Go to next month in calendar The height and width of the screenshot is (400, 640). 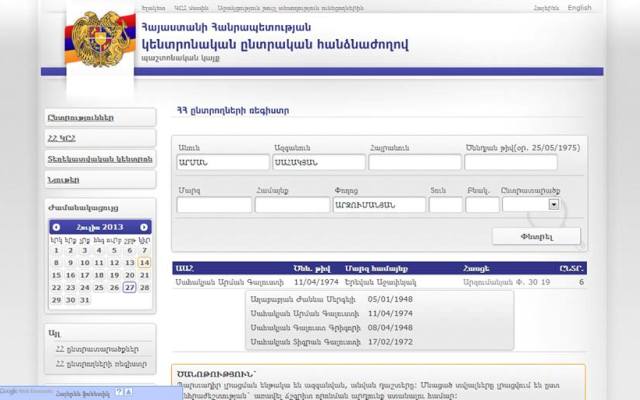[x=144, y=227]
